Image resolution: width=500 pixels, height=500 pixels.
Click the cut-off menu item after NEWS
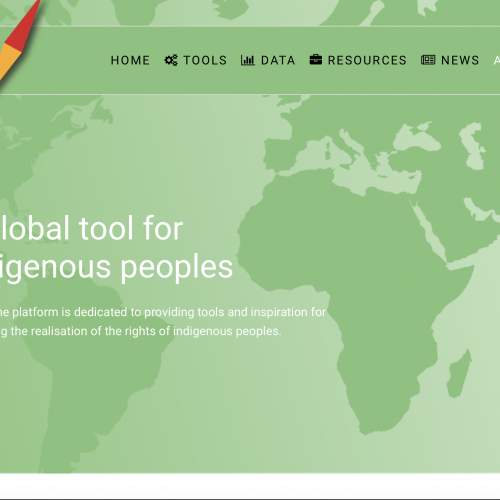[497, 60]
